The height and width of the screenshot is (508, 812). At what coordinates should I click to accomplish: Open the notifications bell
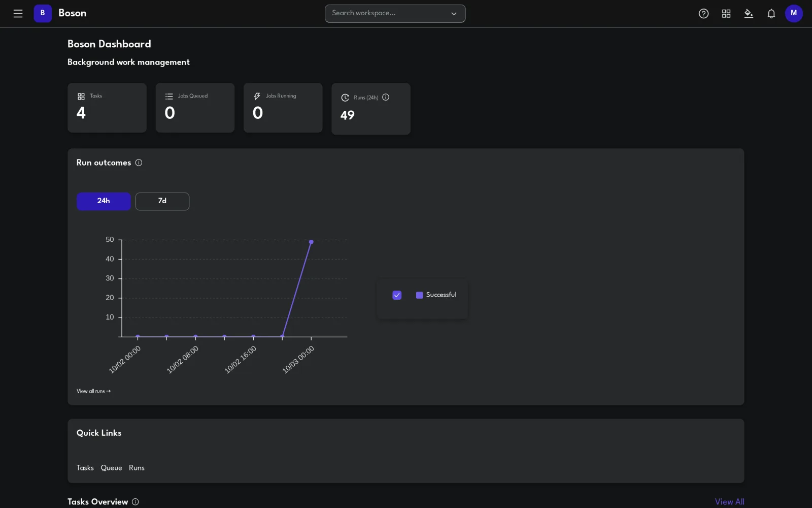click(x=771, y=14)
